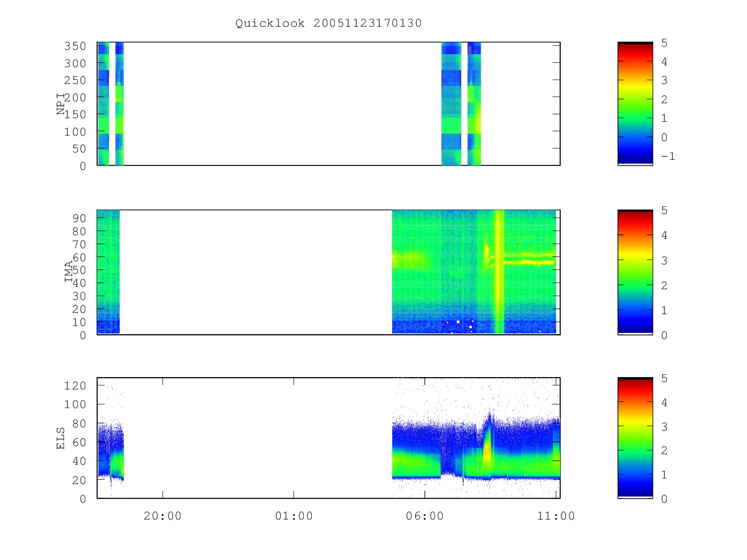Click the 01:00 time tick label
The width and height of the screenshot is (747, 560).
(294, 516)
